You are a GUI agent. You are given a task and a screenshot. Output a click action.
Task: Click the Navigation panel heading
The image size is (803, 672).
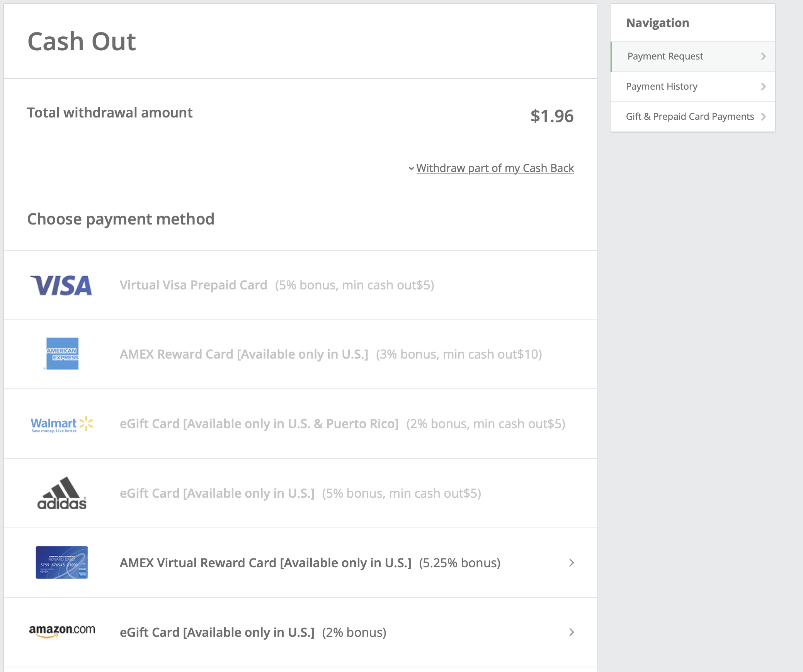[657, 23]
